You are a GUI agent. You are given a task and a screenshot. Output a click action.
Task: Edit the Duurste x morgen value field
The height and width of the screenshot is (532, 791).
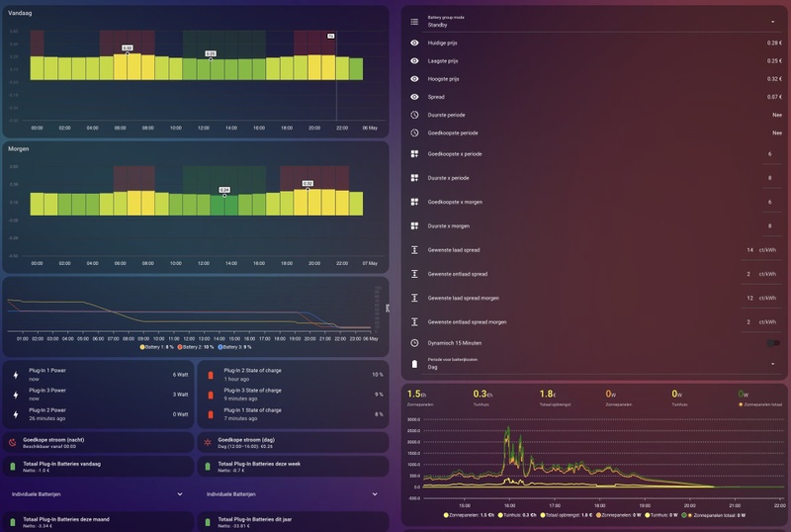pyautogui.click(x=770, y=225)
